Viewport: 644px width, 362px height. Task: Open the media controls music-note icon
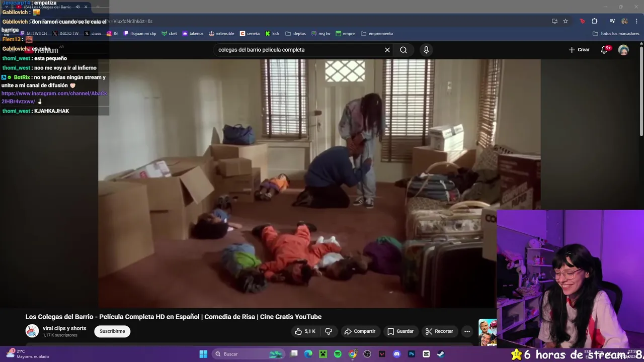coord(612,21)
